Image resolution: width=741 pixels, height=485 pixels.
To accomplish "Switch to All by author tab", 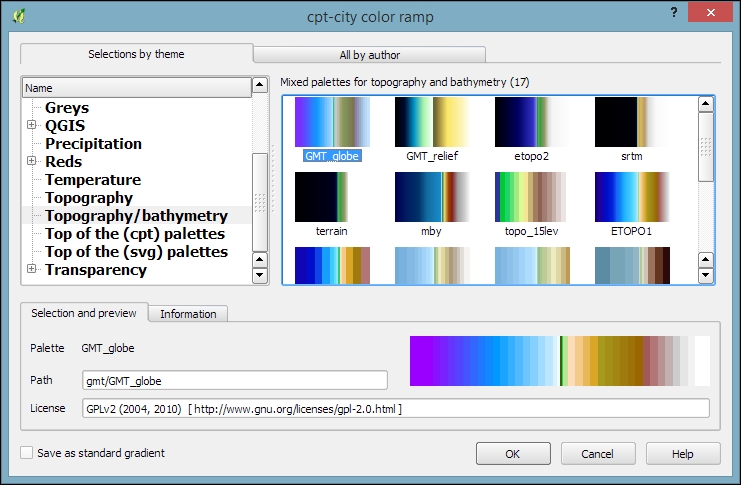I will 370,55.
